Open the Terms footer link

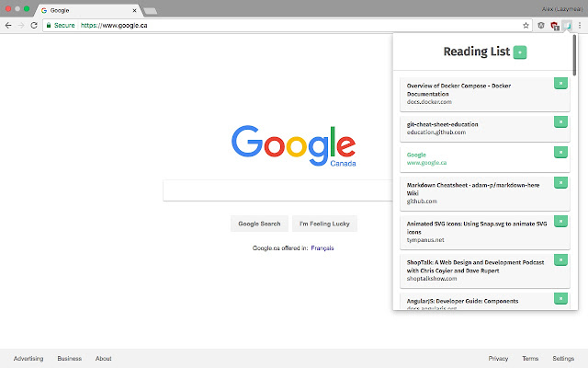click(530, 358)
